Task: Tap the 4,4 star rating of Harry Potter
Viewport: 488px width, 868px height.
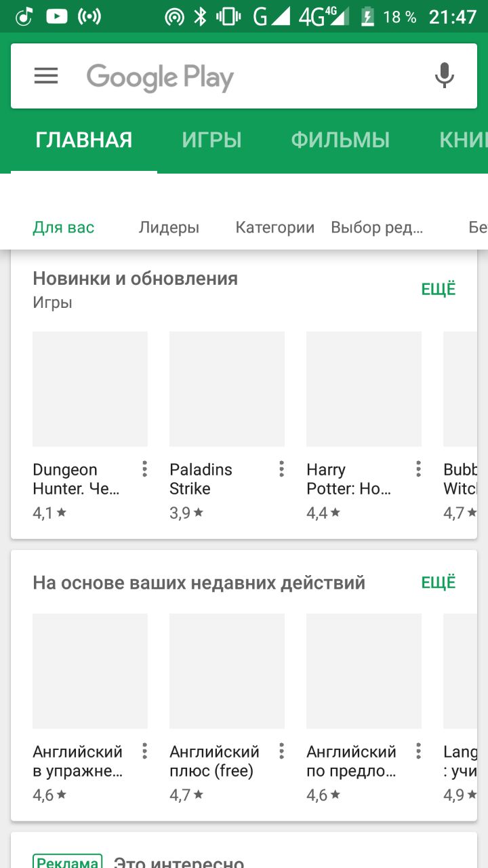Action: (x=323, y=513)
